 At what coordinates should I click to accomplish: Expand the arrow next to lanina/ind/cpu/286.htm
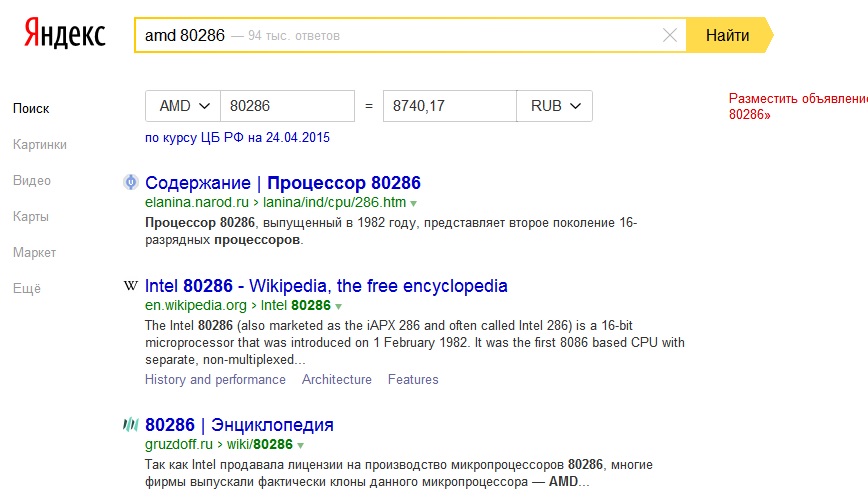tap(413, 204)
